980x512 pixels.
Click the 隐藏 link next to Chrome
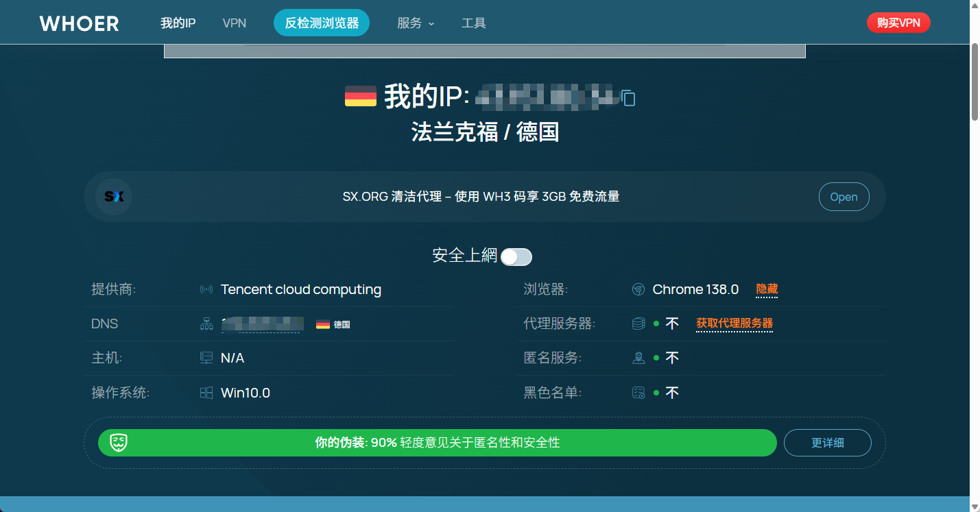click(x=767, y=289)
